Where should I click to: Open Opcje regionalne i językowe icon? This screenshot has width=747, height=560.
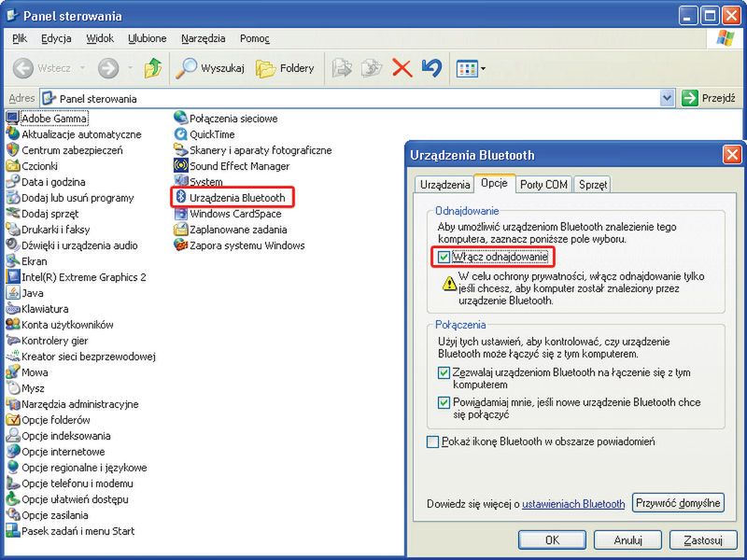coord(12,468)
